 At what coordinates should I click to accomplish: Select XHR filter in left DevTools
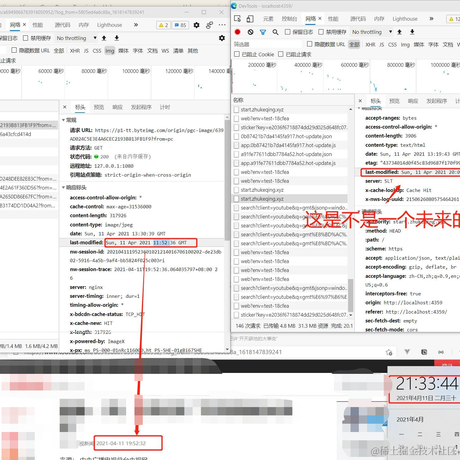click(x=75, y=50)
